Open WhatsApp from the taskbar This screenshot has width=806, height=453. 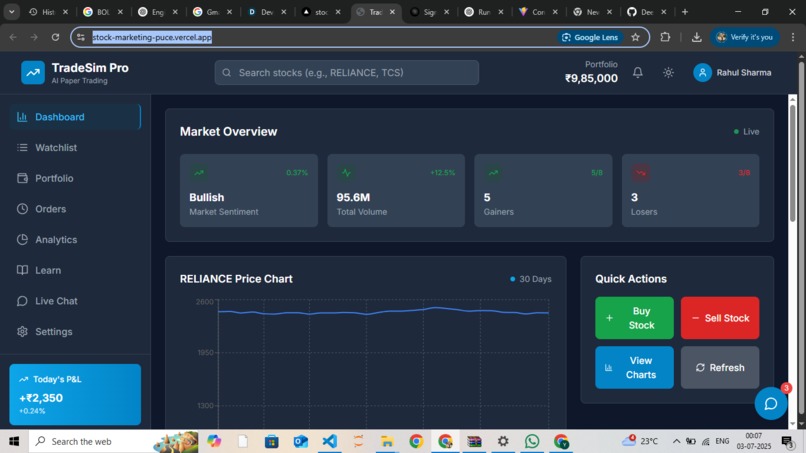(532, 441)
